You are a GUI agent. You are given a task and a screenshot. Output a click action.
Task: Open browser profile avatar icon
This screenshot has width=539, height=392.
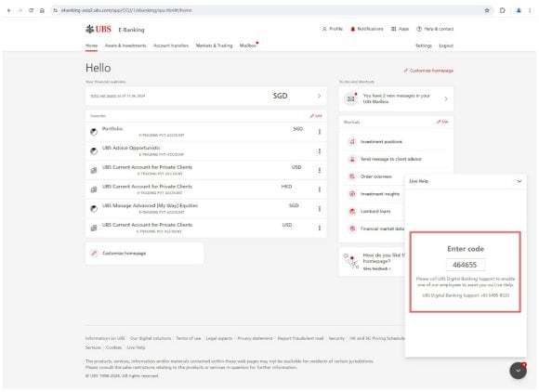point(519,10)
